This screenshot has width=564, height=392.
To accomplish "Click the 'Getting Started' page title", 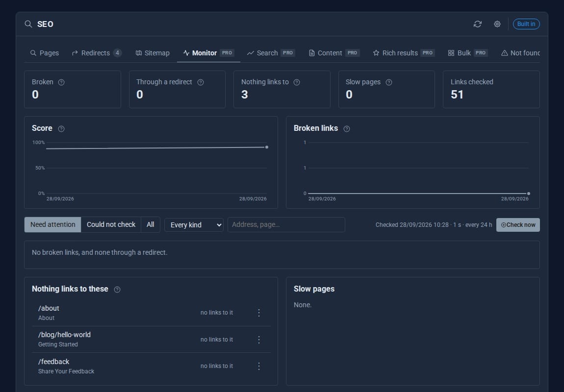I will click(x=58, y=344).
